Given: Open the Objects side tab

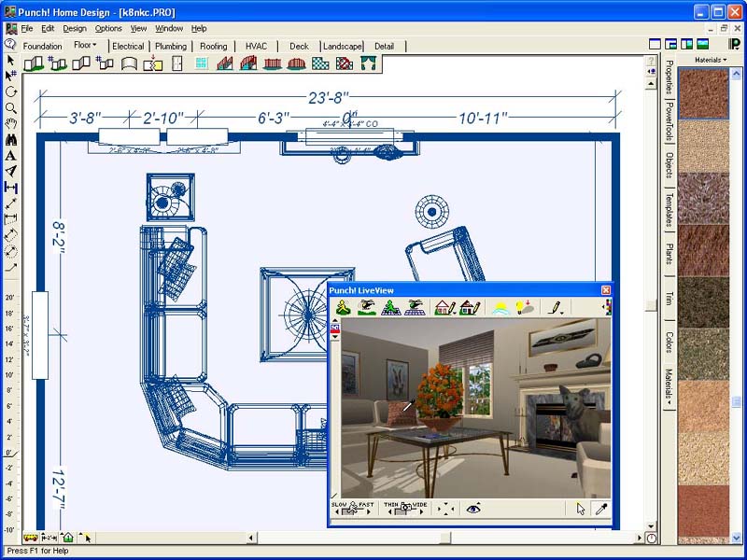Looking at the screenshot, I should click(x=669, y=165).
